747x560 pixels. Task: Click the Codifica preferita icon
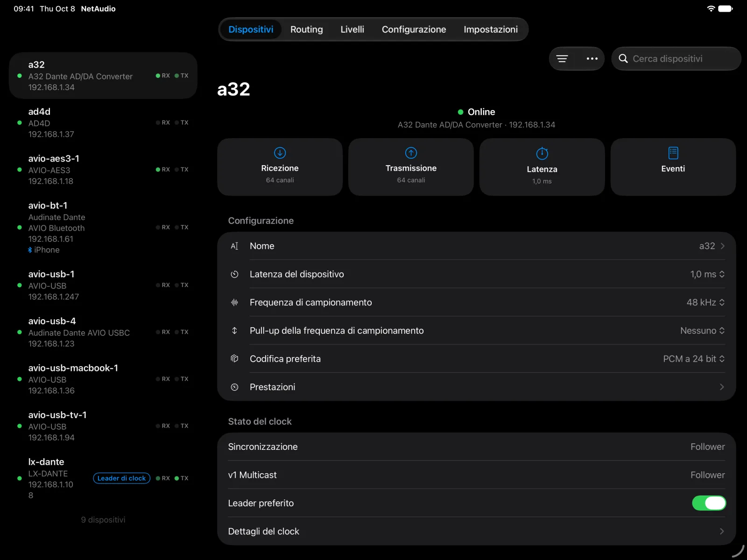tap(234, 359)
